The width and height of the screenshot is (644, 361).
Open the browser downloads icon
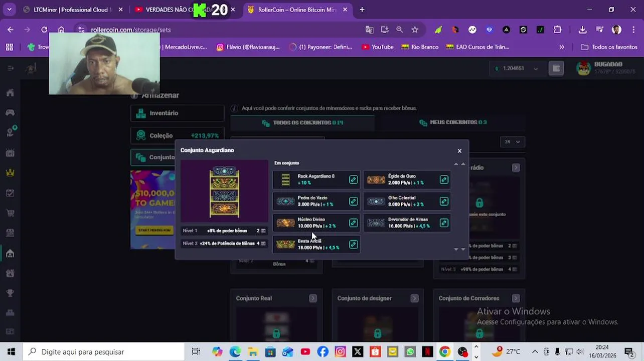point(582,30)
